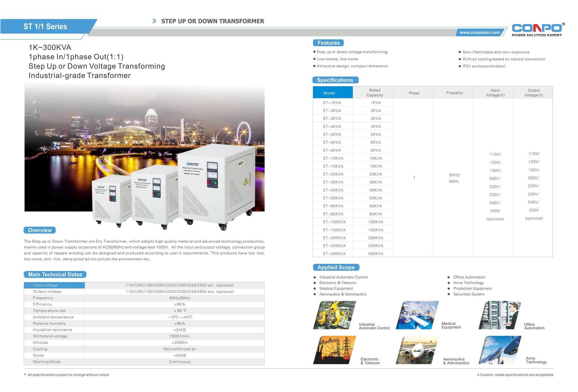Select the ST-10KVA model cell
This screenshot has height=392, width=578.
pyautogui.click(x=333, y=158)
